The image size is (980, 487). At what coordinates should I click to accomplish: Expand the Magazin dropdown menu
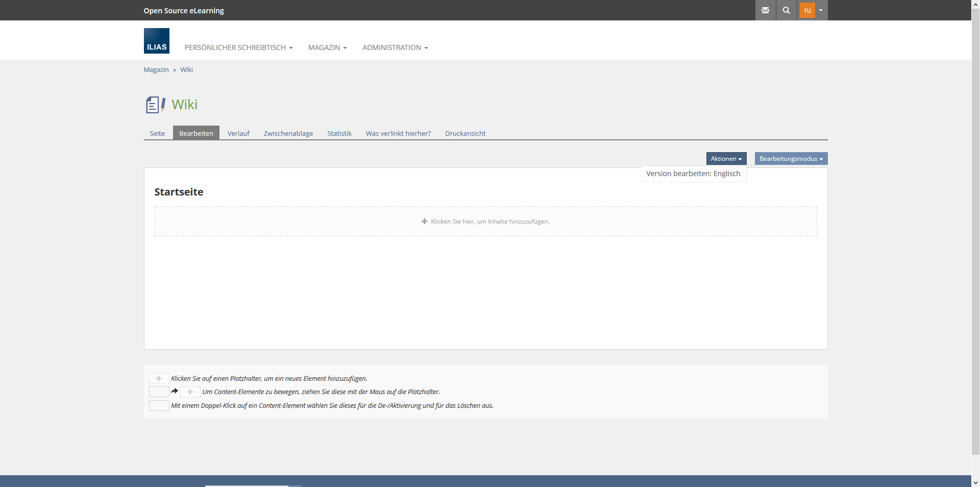pos(327,47)
